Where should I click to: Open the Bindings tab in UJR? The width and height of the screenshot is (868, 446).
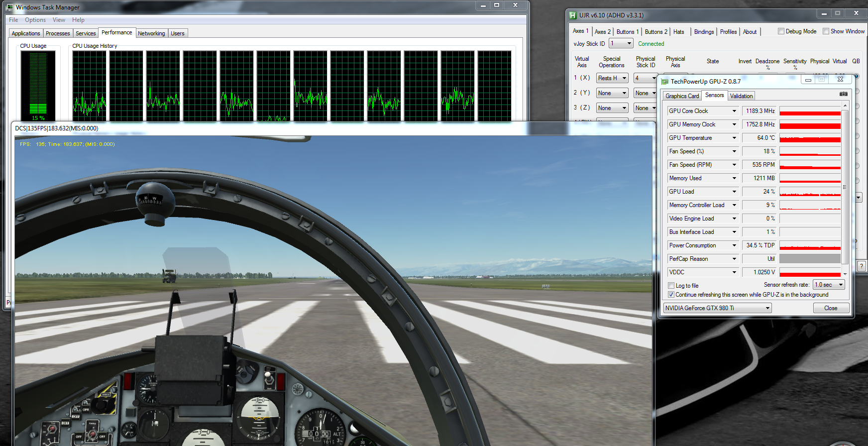(x=704, y=32)
